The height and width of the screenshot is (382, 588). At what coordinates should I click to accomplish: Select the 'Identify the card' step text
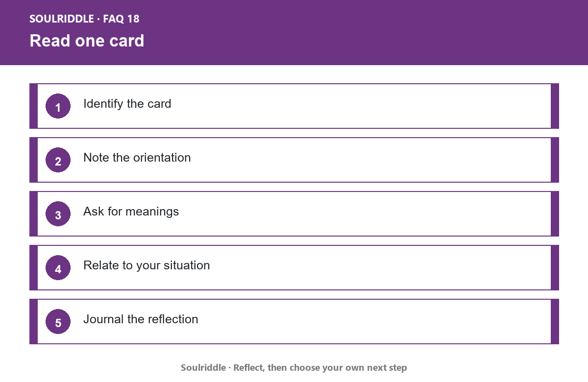127,104
